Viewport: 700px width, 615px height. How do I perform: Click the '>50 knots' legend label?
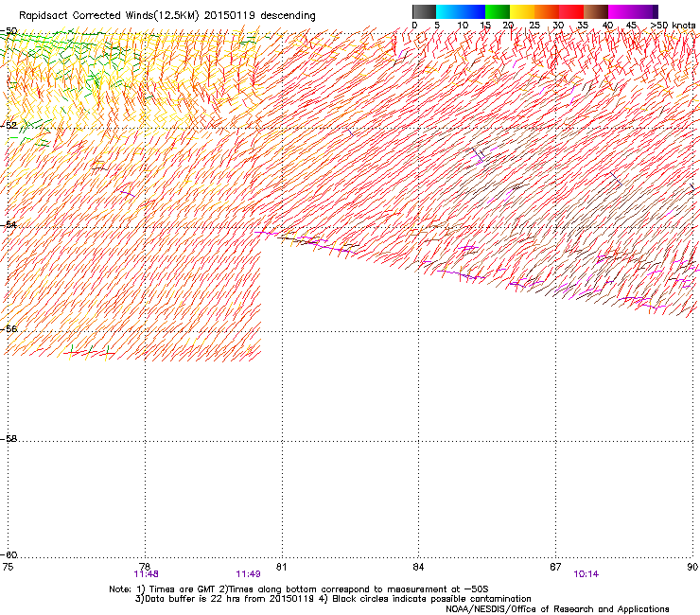point(673,26)
